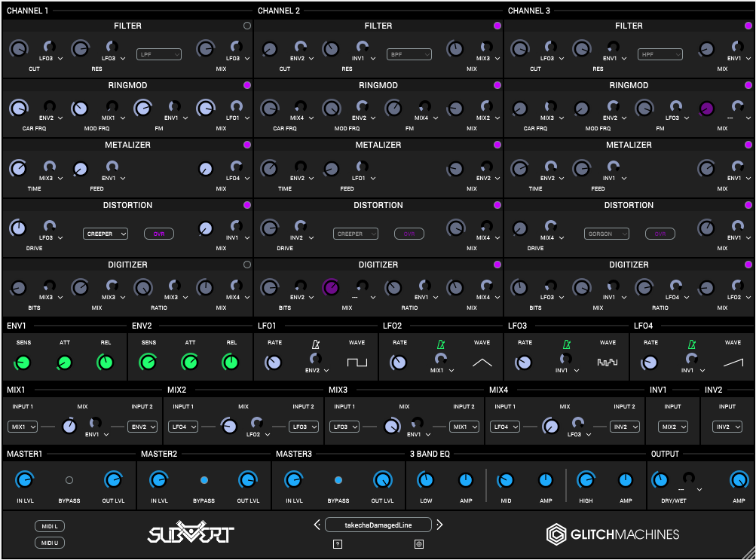Image resolution: width=756 pixels, height=560 pixels.
Task: Click the MIDI U button
Action: (x=49, y=543)
